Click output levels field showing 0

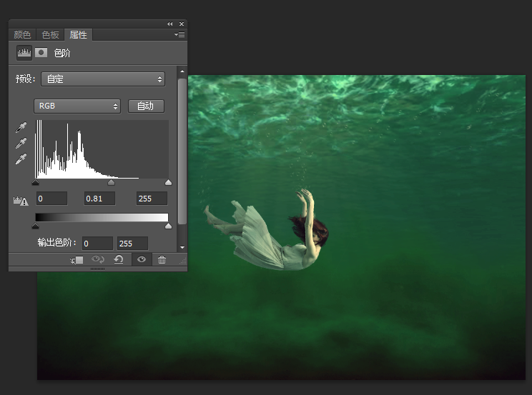coord(98,244)
